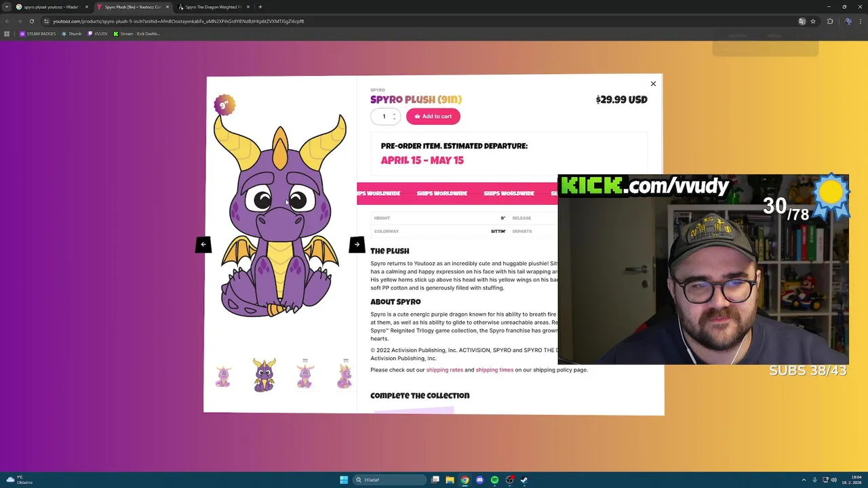Open Spotify from the taskbar
The image size is (868, 488).
(494, 480)
